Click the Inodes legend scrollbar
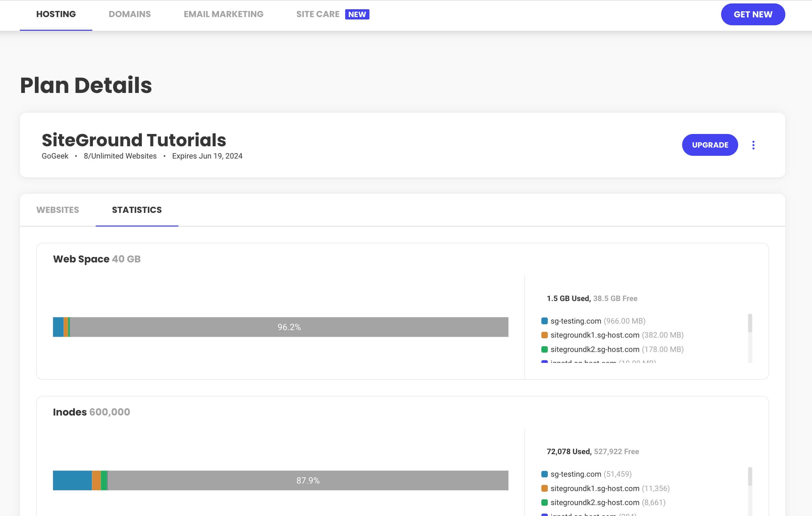 (x=750, y=476)
